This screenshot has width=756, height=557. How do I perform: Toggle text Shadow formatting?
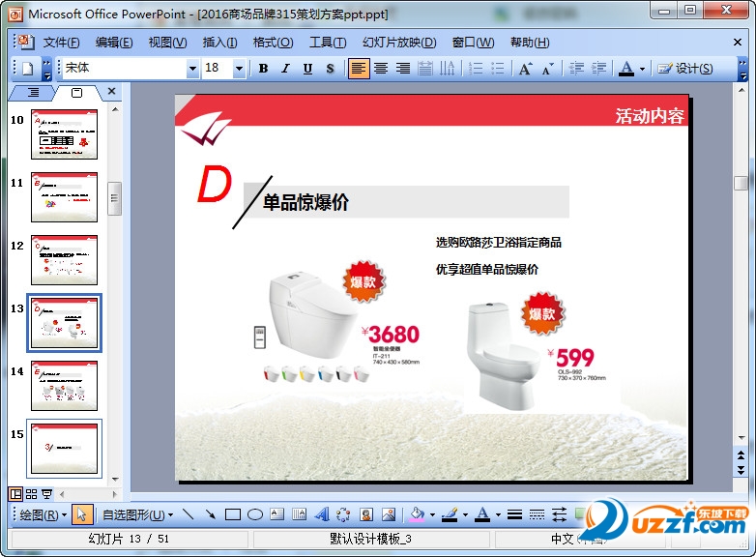point(330,69)
